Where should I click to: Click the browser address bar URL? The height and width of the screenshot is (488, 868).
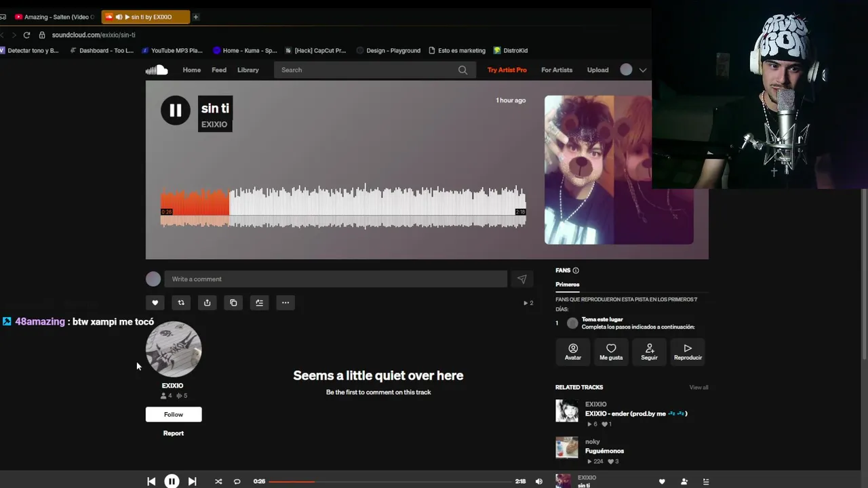coord(94,35)
